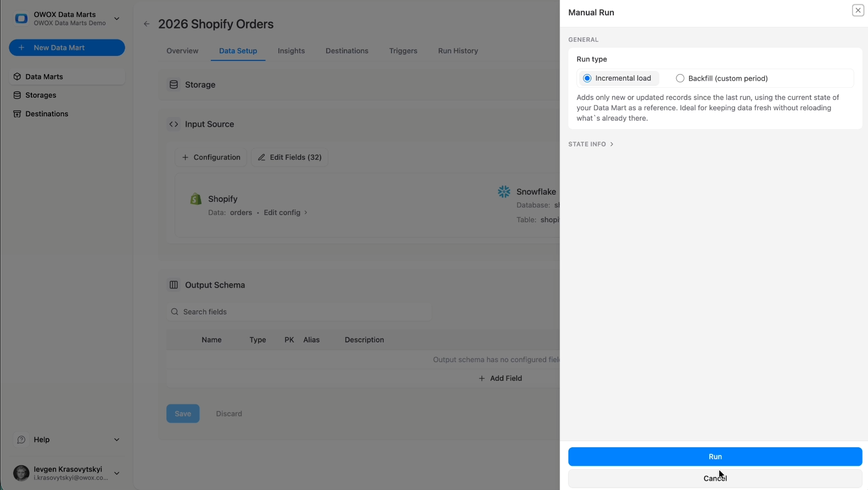Viewport: 868px width, 490px height.
Task: Click the Storage section database icon
Action: [x=173, y=85]
